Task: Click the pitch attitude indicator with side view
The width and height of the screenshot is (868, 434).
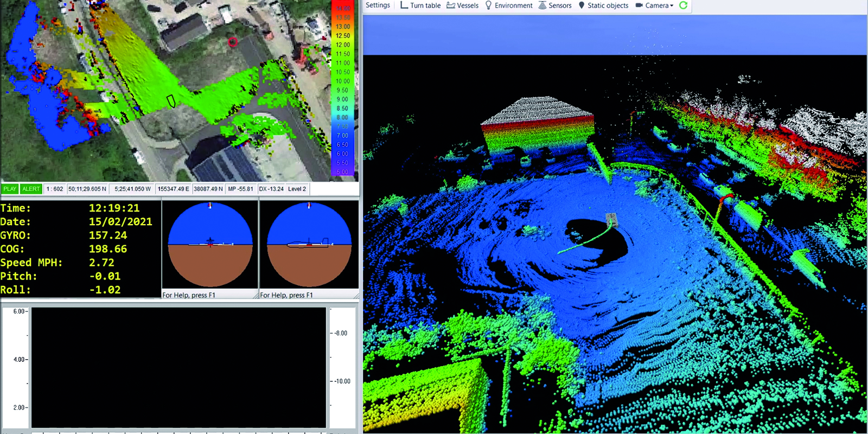Action: click(x=309, y=245)
